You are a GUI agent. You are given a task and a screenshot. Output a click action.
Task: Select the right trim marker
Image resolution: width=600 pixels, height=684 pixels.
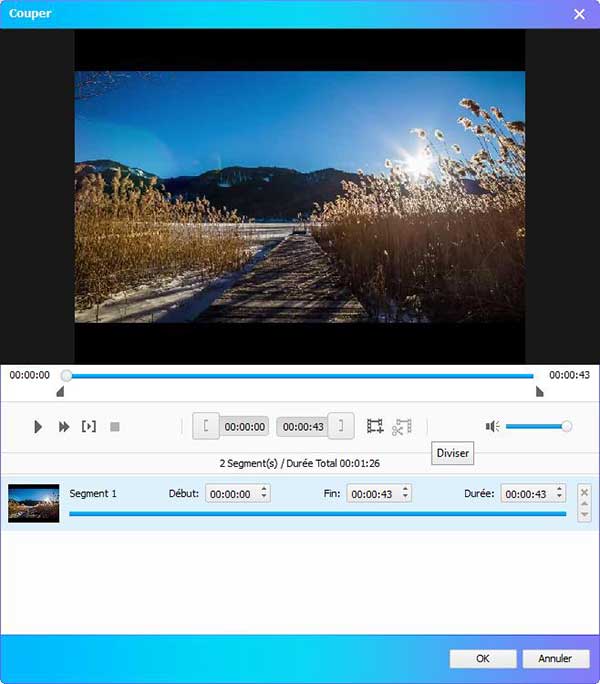tap(540, 392)
